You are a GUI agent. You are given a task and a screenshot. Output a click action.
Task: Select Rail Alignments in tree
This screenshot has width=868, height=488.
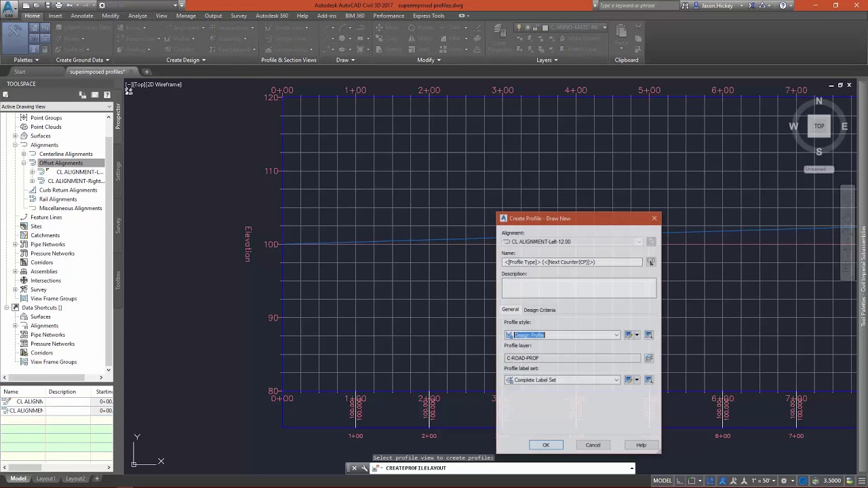pyautogui.click(x=58, y=199)
